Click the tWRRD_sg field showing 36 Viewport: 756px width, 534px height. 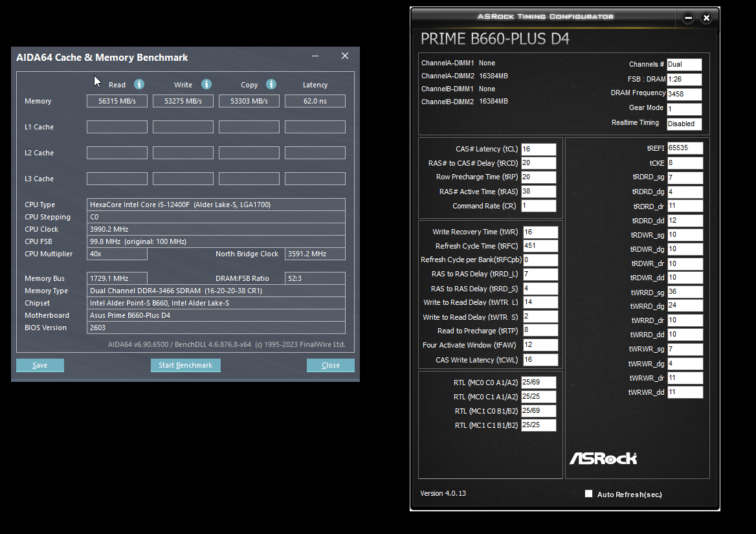coord(685,292)
